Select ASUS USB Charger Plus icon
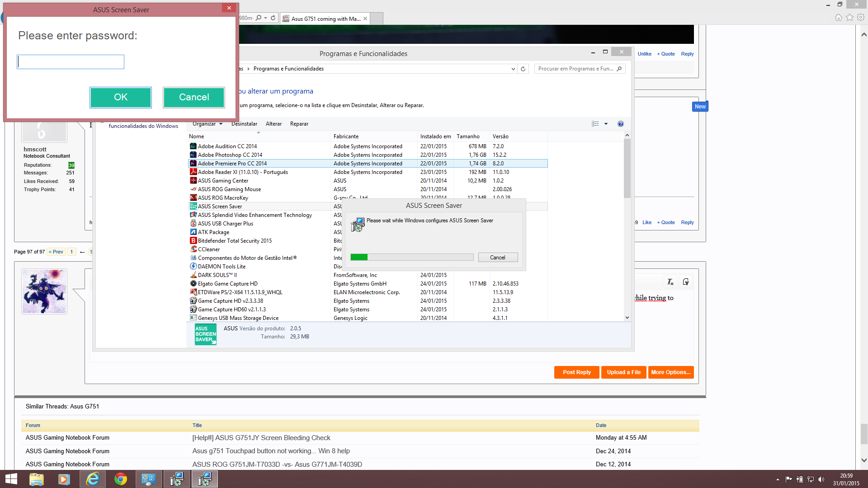The width and height of the screenshot is (868, 488). point(193,224)
